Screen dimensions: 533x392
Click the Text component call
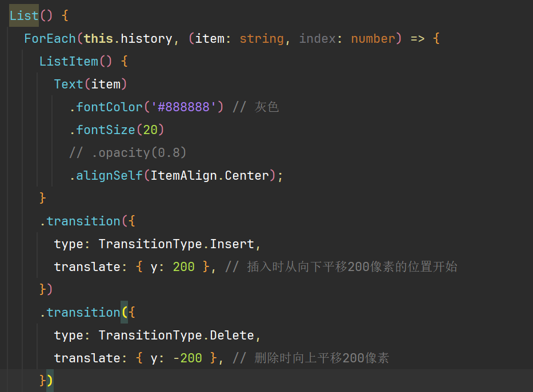click(69, 84)
